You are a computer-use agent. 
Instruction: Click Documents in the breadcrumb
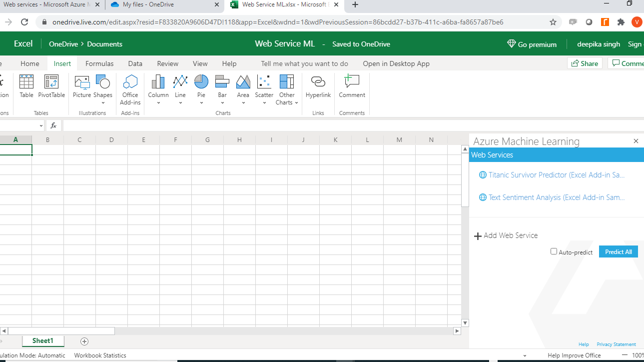coord(105,44)
